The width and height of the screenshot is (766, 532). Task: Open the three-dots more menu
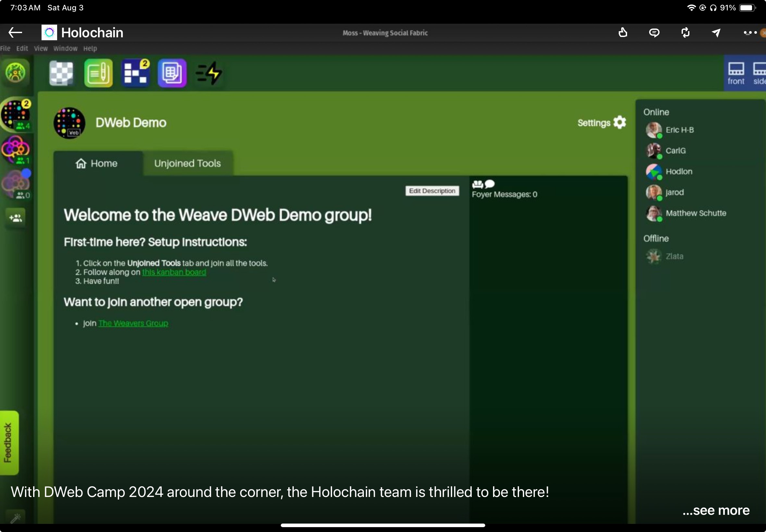click(750, 33)
